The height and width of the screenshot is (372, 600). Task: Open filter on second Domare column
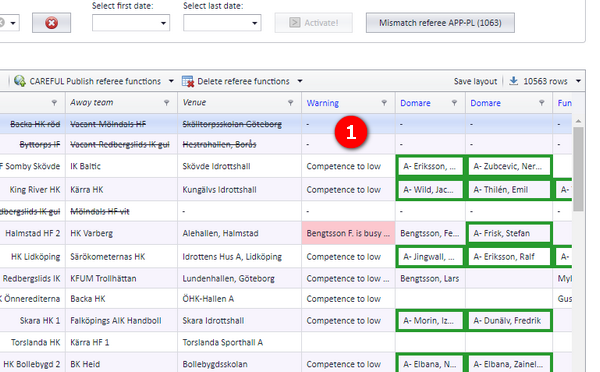541,103
